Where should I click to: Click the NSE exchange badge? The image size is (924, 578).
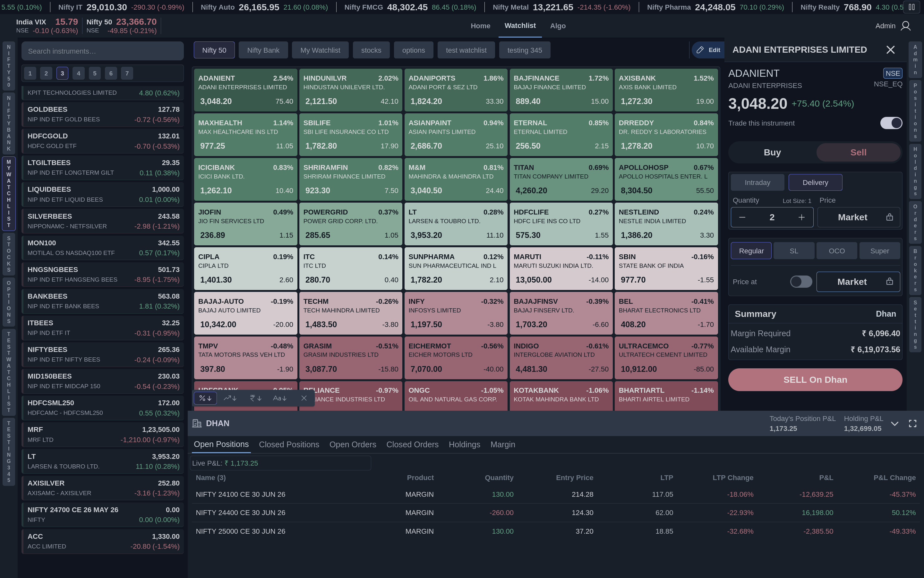[x=892, y=73]
